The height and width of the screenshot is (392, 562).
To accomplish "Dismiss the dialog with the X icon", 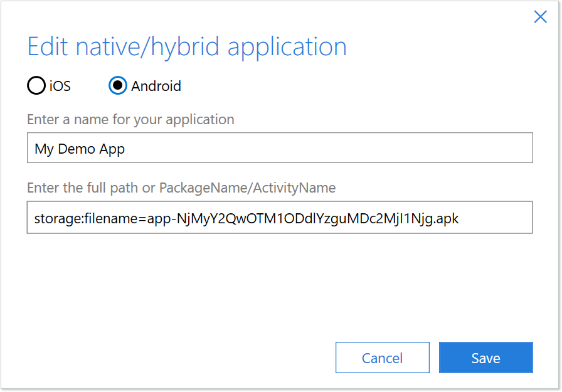I will [x=540, y=17].
